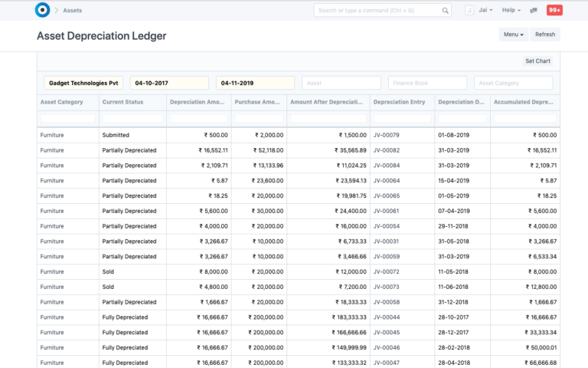Sort by Asset Category column header

coord(61,102)
